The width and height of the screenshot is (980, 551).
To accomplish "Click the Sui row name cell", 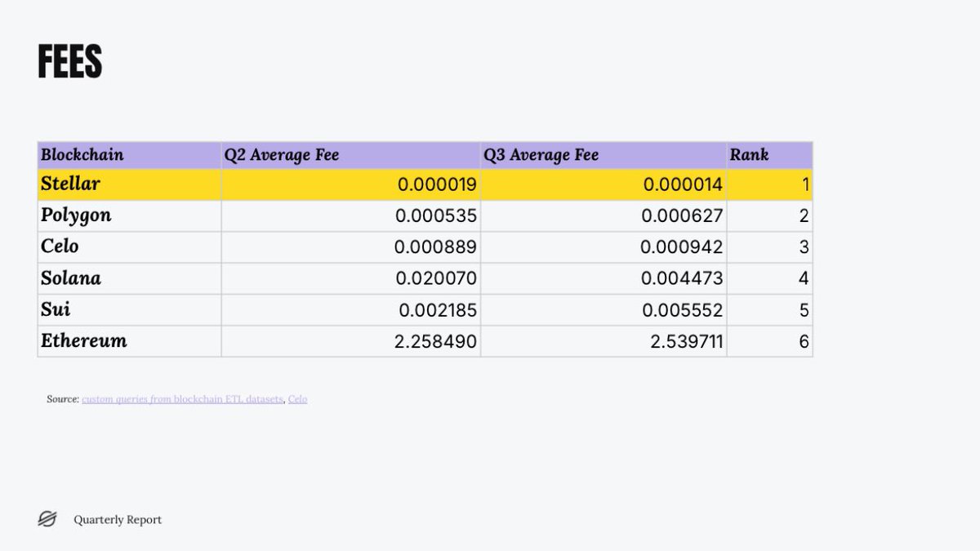I will pyautogui.click(x=129, y=310).
